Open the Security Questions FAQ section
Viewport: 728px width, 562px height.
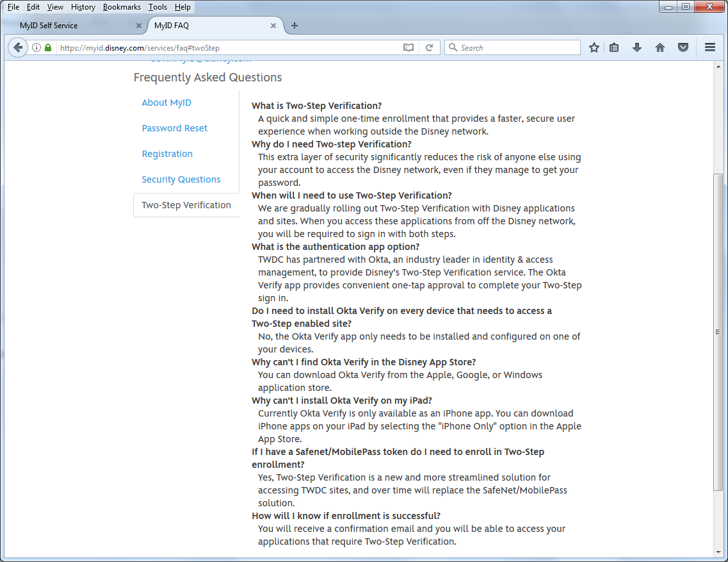click(x=181, y=179)
